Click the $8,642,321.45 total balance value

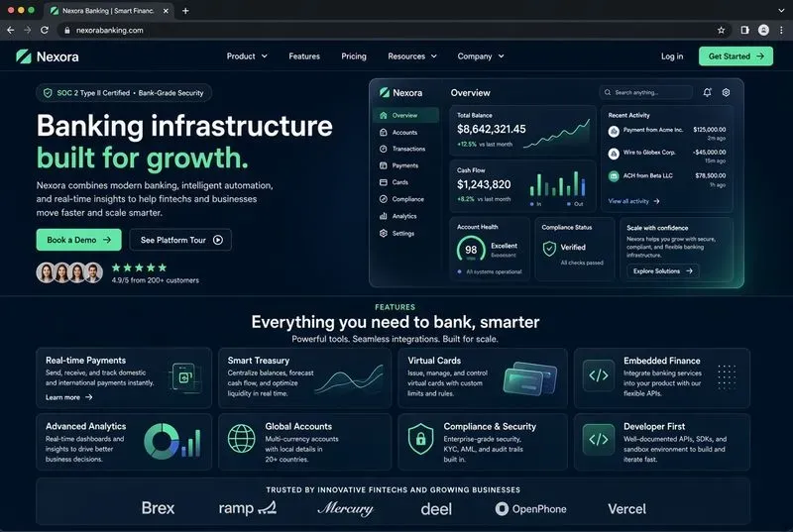(492, 130)
